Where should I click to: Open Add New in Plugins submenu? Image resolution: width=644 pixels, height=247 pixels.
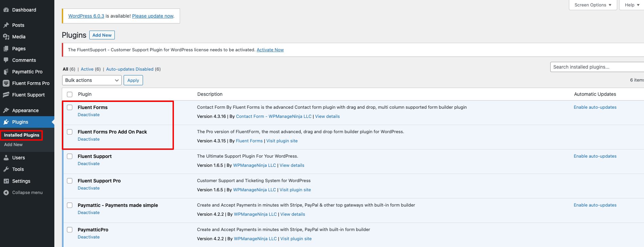(x=13, y=145)
